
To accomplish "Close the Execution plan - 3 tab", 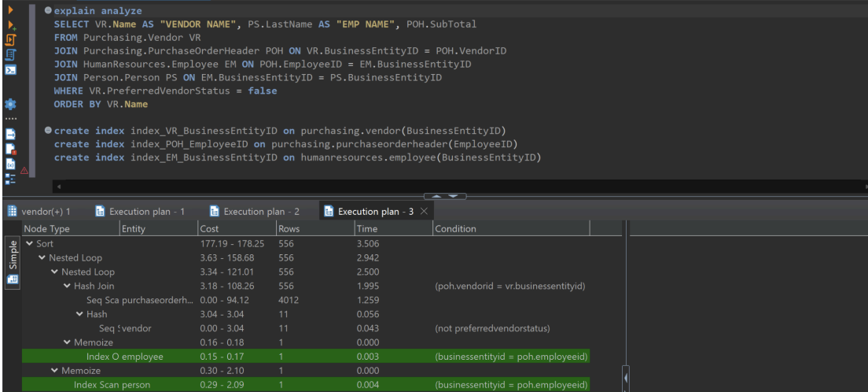I will click(x=425, y=211).
